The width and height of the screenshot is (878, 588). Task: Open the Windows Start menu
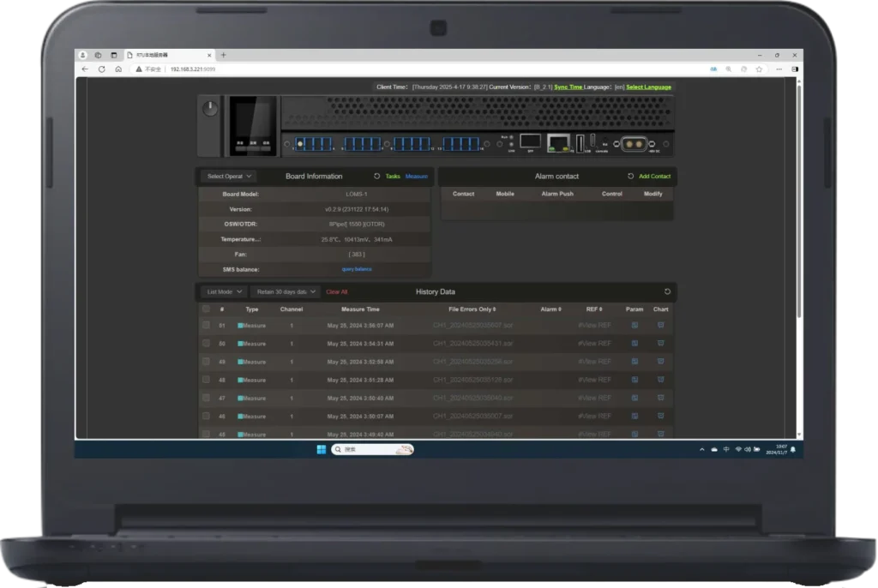pyautogui.click(x=322, y=450)
